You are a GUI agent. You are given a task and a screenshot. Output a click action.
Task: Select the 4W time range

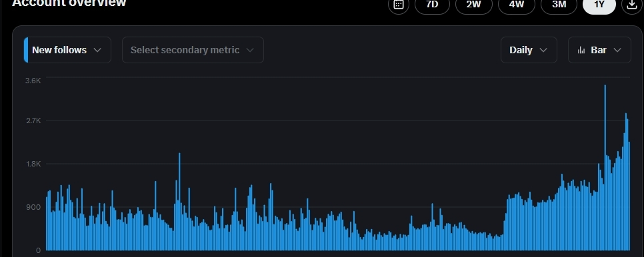point(517,5)
